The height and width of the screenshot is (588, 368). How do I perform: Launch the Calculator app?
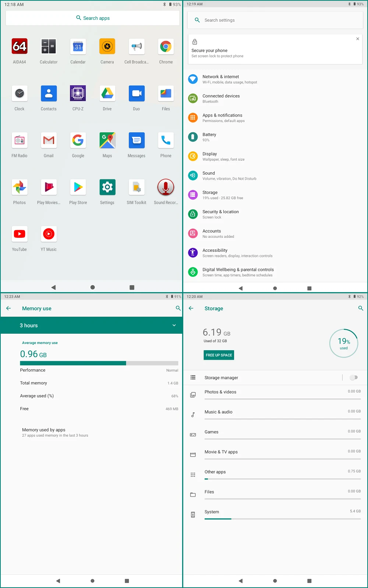click(x=49, y=47)
